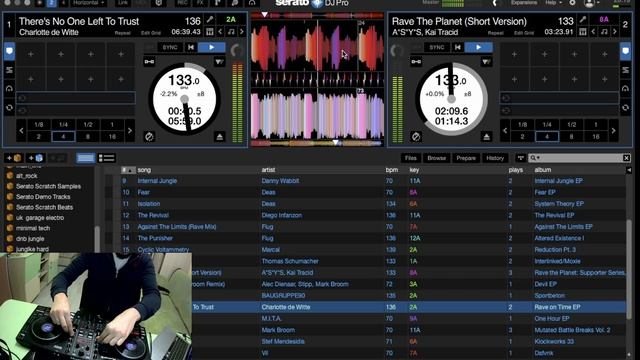Open deck 1 beatgrid icon
The width and height of the screenshot is (640, 360).
pos(209,31)
